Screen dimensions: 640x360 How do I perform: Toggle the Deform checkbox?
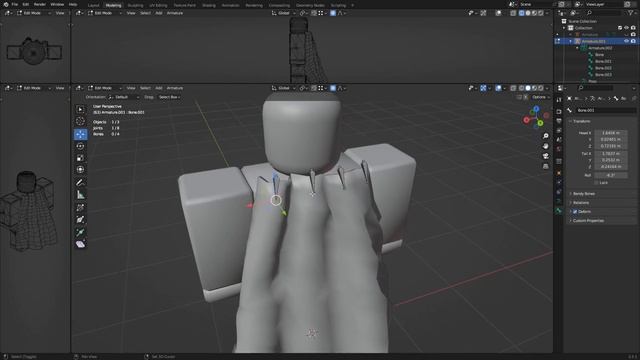575,211
